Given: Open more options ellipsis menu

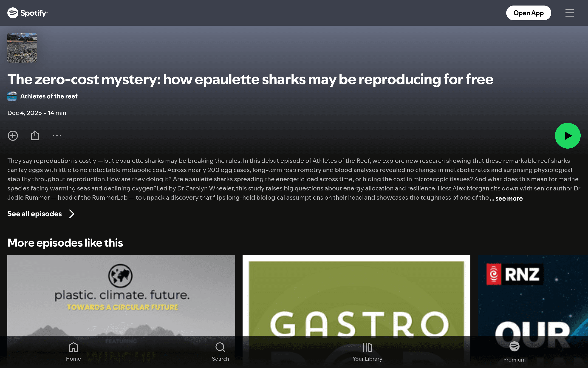Looking at the screenshot, I should 57,135.
